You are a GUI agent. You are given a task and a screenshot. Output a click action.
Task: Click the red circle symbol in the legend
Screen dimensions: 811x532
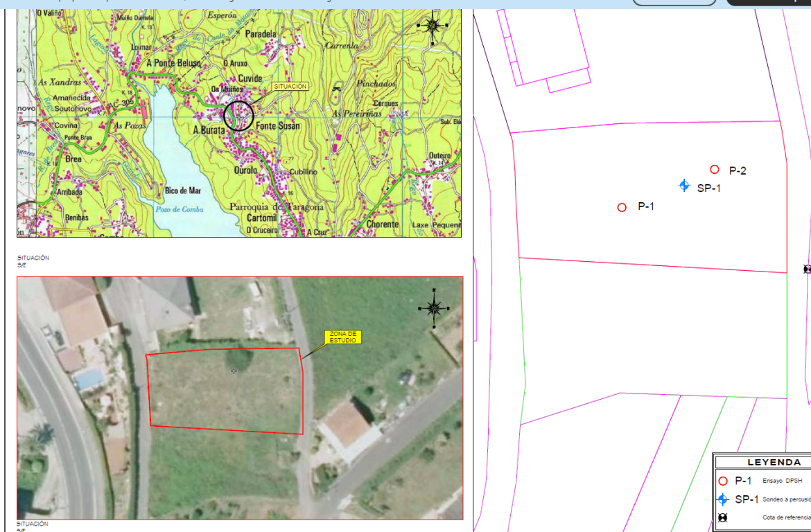click(x=723, y=481)
